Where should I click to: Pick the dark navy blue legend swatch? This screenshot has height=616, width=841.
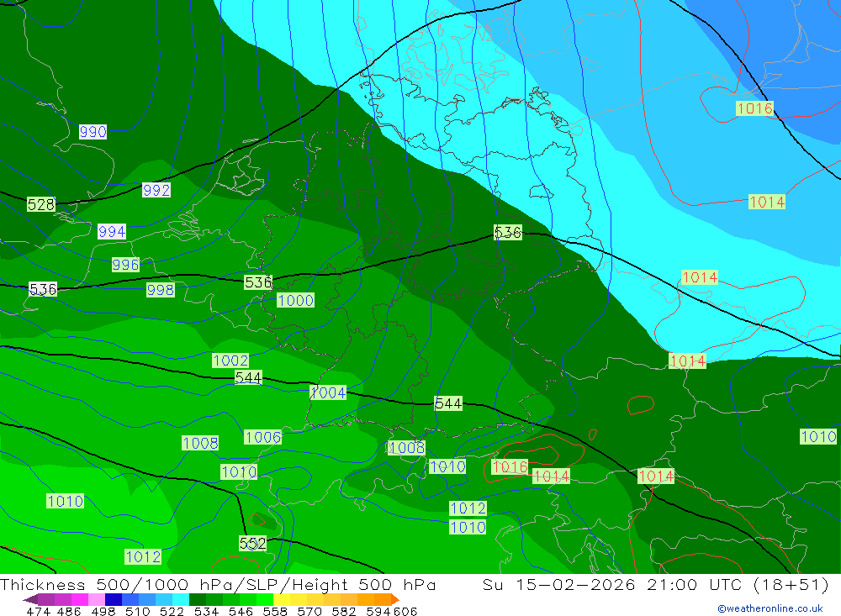[x=114, y=599]
